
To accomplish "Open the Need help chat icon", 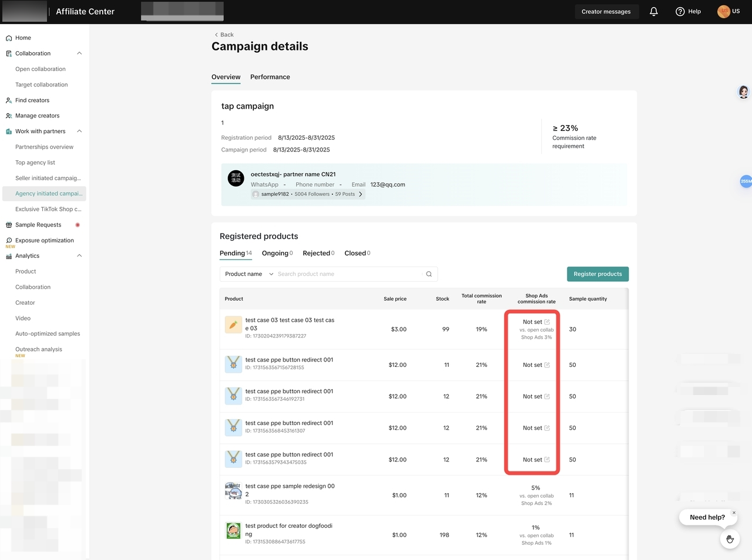I will [730, 539].
